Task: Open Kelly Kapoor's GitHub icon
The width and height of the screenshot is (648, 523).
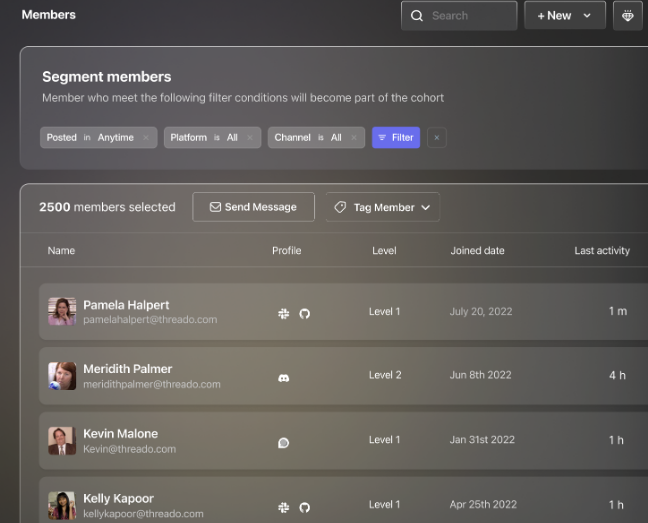Action: click(305, 507)
